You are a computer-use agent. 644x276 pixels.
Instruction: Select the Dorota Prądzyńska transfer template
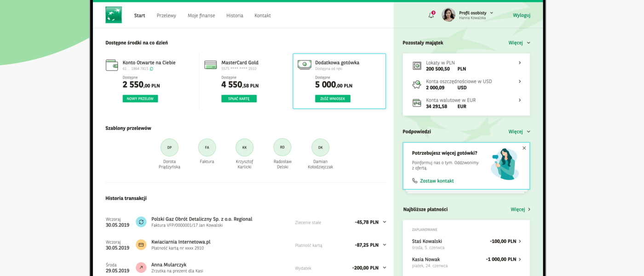click(169, 147)
